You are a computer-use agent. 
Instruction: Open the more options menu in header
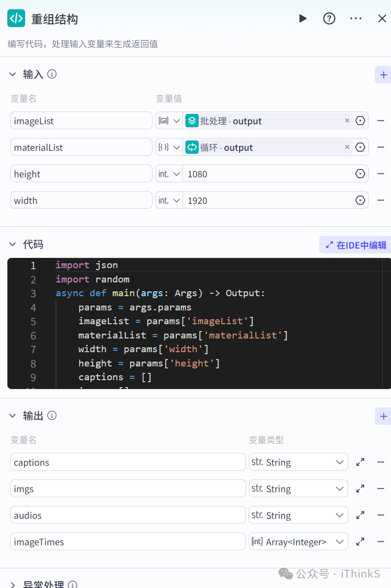356,18
